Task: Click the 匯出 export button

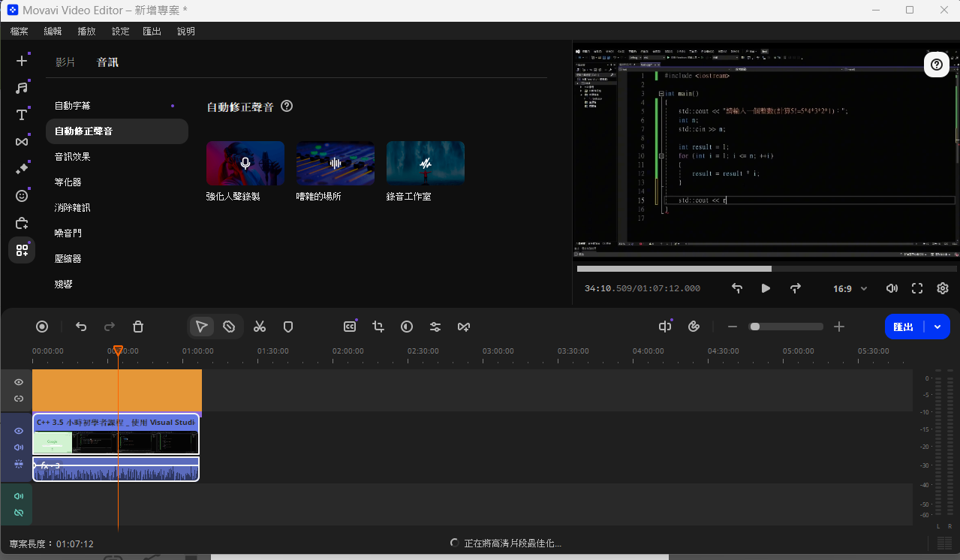Action: click(904, 327)
